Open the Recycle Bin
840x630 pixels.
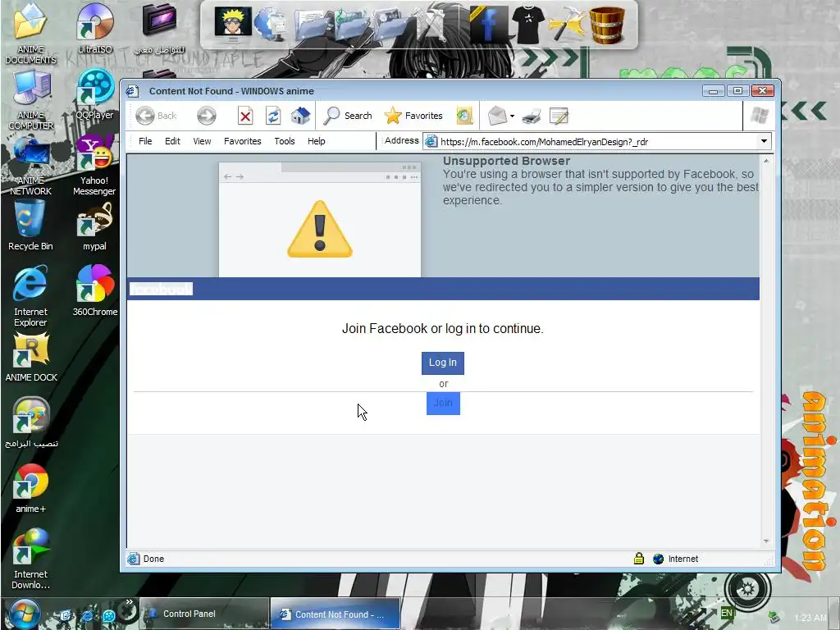pyautogui.click(x=30, y=225)
